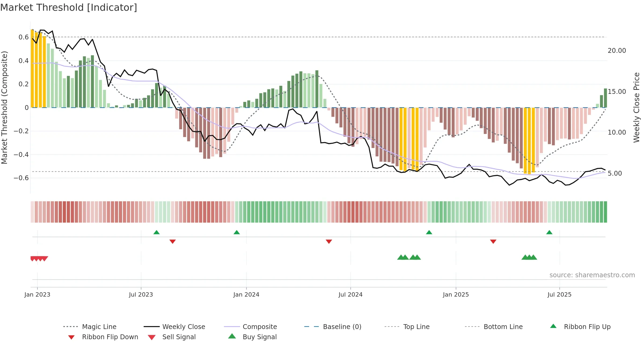Click the ribbon flip up marker near Nov 2024
Viewport: 644px width, 362px height.
[429, 232]
